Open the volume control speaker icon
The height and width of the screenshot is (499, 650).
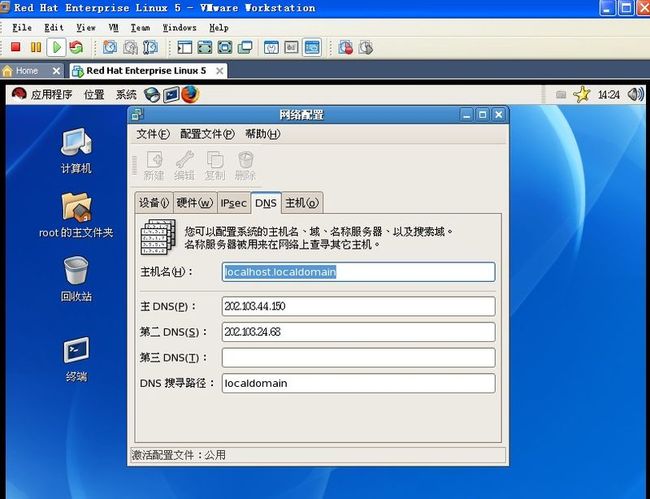tap(635, 94)
